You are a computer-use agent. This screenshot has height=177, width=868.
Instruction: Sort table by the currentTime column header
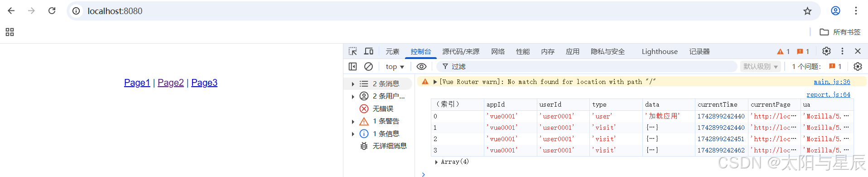(x=721, y=104)
